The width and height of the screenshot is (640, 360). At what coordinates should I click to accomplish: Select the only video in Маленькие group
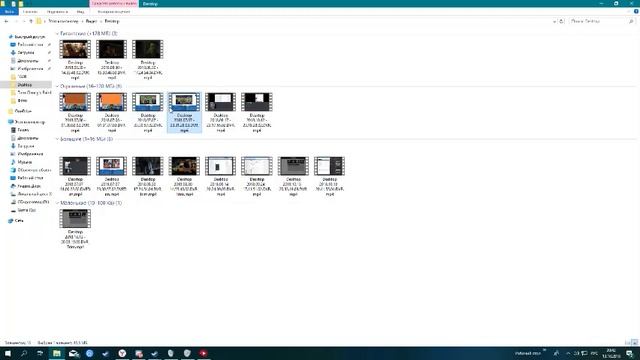point(75,229)
